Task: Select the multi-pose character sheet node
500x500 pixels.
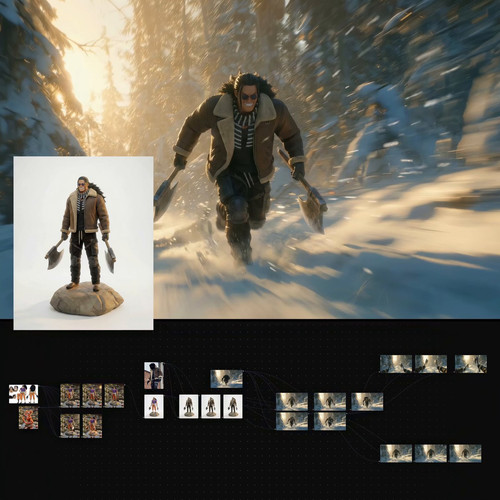Action: coord(23,394)
